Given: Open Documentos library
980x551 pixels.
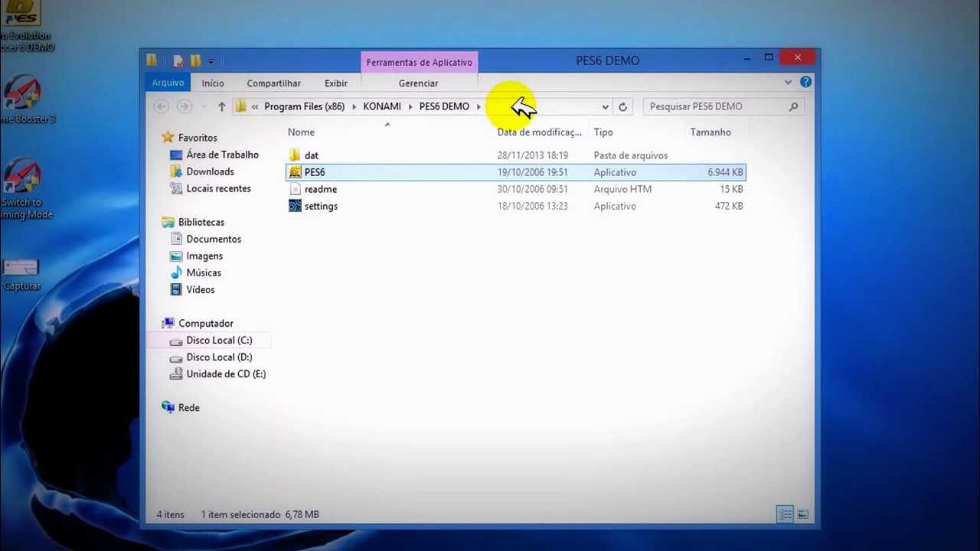Looking at the screenshot, I should [214, 239].
